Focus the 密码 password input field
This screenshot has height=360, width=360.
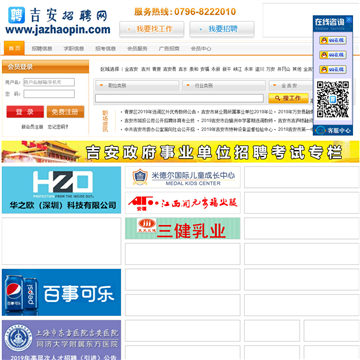(49, 94)
